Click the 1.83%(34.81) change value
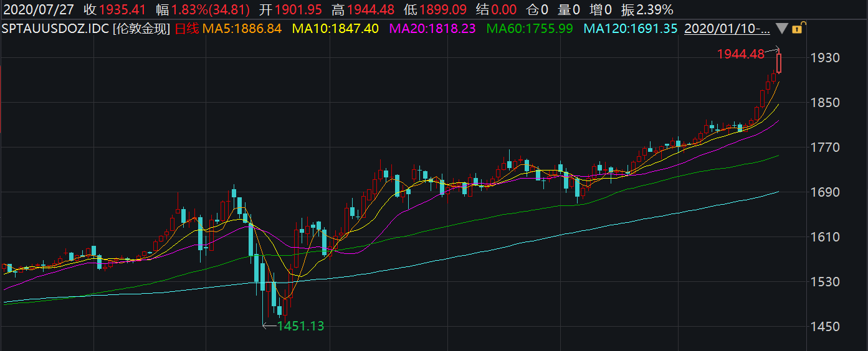This screenshot has width=868, height=351. pos(211,9)
